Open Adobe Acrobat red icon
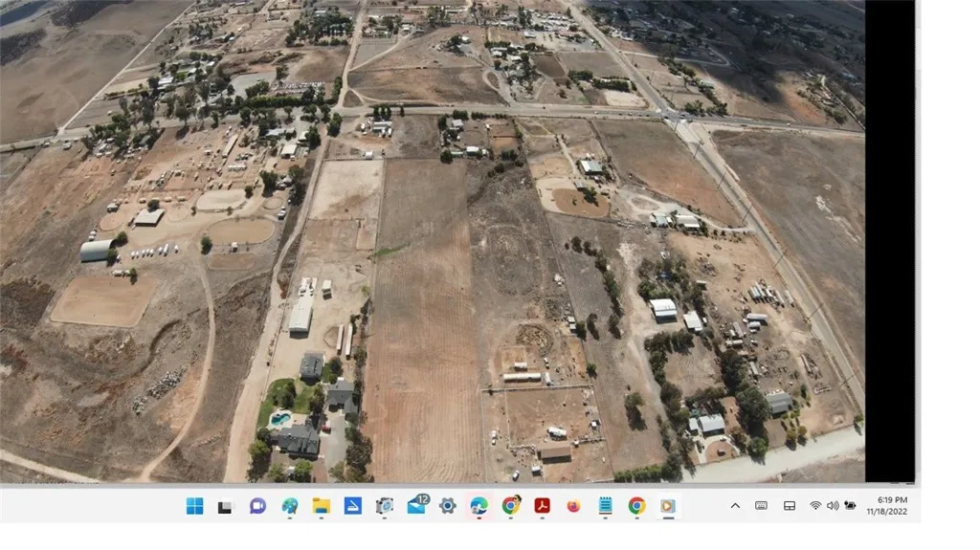The height and width of the screenshot is (550, 980). [542, 506]
